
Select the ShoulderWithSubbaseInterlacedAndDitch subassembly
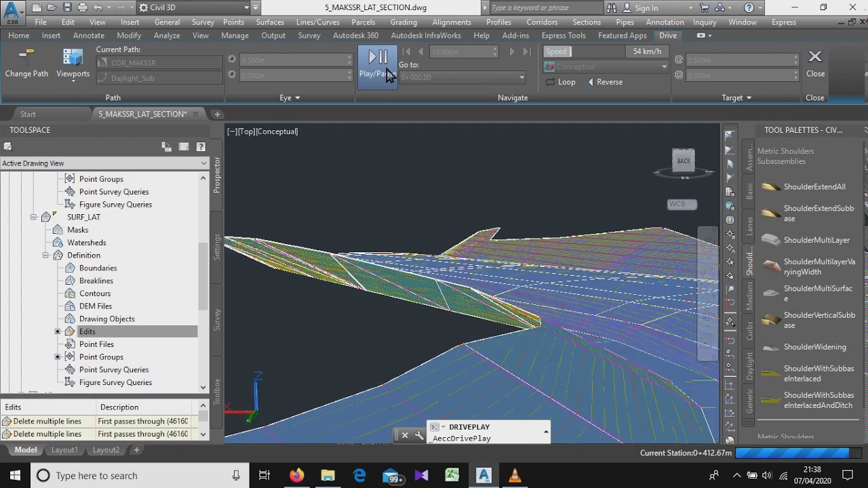(808, 400)
